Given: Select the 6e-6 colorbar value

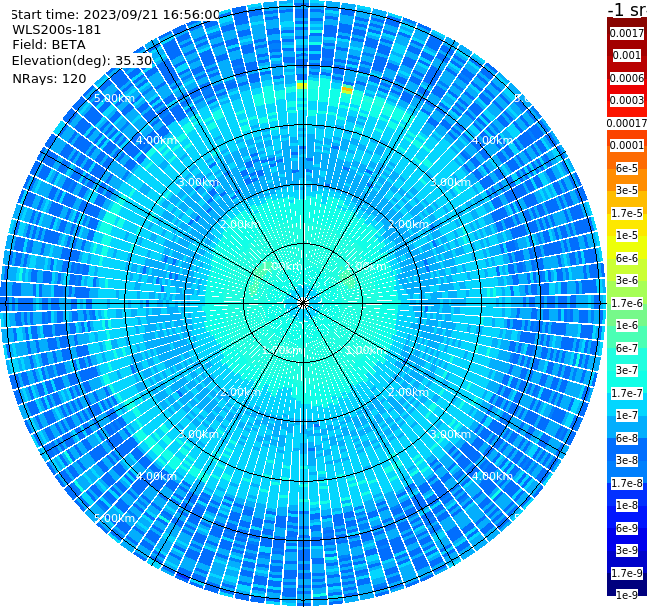Looking at the screenshot, I should click(x=627, y=258).
